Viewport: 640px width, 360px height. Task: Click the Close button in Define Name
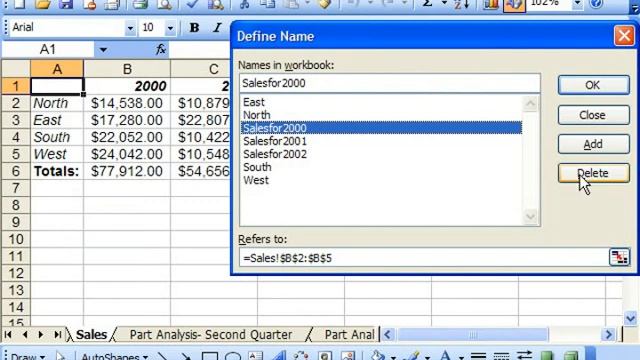[593, 115]
